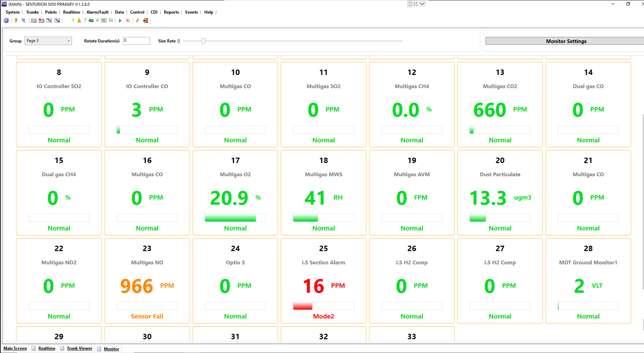
Task: Select the Multigas NO sensor fail tile
Action: click(147, 281)
